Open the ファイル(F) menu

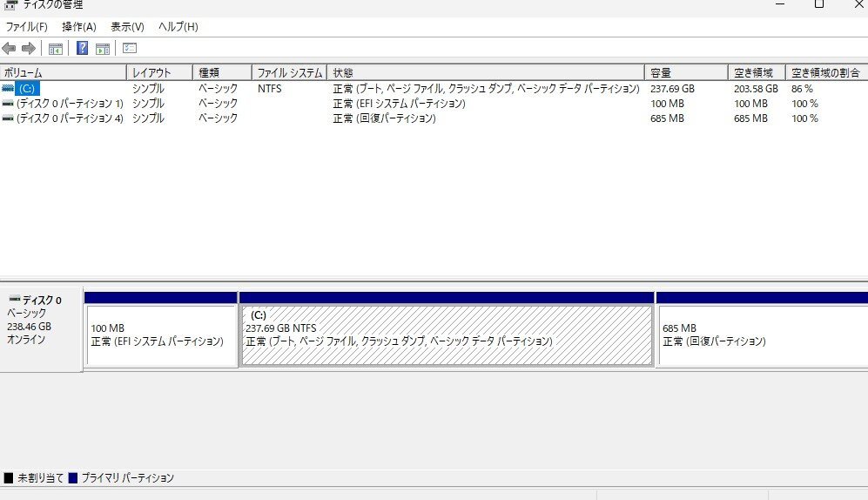27,27
